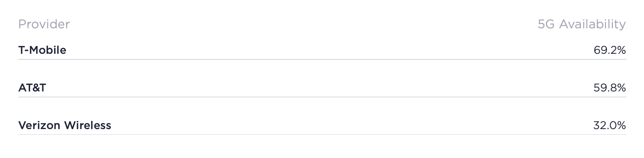Click the 5G Availability column header
This screenshot has height=158, width=644.
581,24
